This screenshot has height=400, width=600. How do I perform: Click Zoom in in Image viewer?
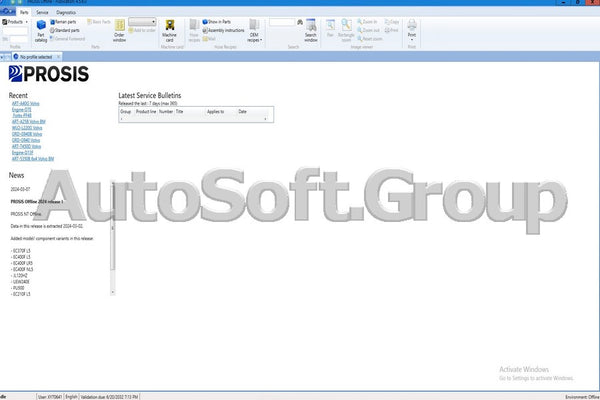click(x=367, y=22)
